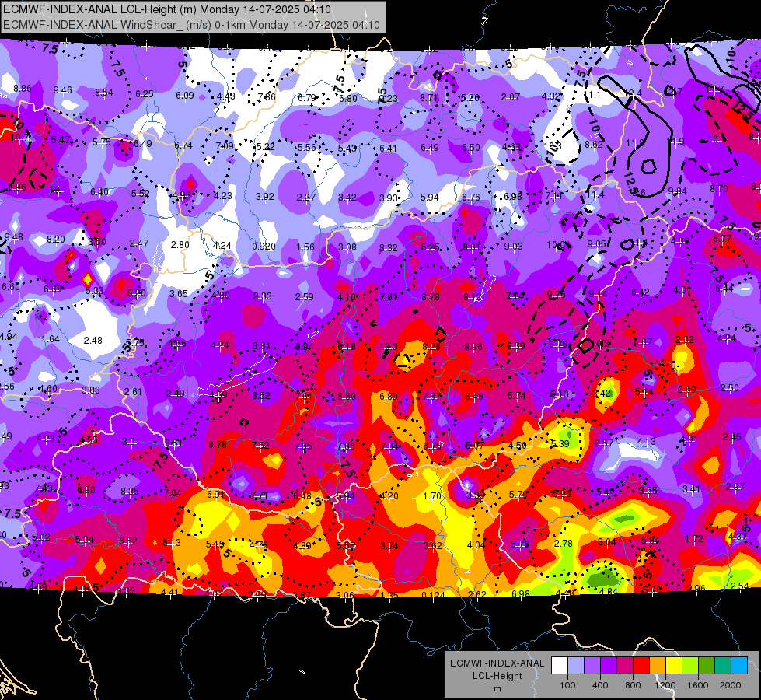Screen dimensions: 761x700
Task: Click the pale lavender legend swatch
Action: (x=576, y=666)
